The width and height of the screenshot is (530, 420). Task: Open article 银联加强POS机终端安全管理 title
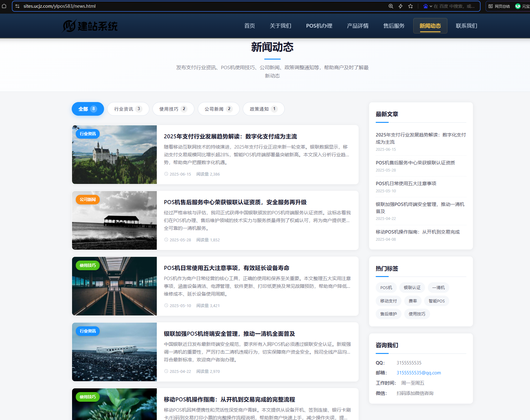coord(229,334)
